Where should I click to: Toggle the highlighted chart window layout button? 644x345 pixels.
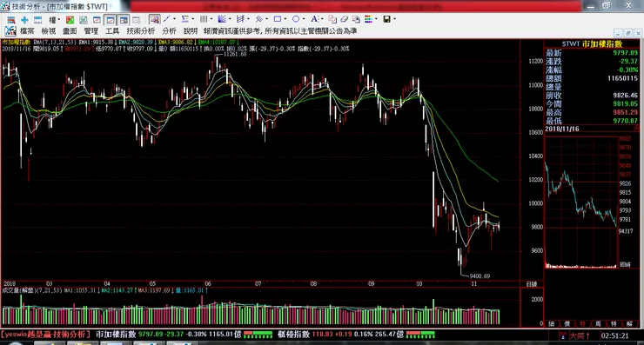tap(110, 20)
